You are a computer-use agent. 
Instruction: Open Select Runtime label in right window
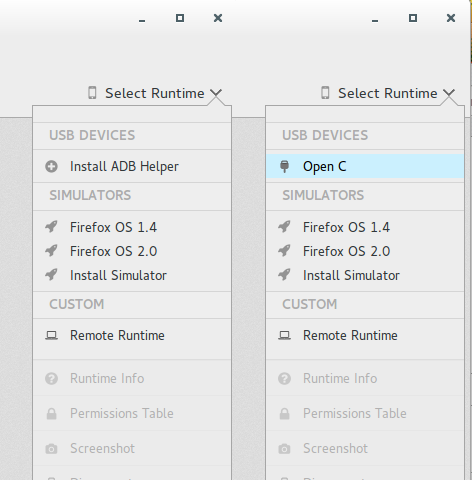point(388,93)
